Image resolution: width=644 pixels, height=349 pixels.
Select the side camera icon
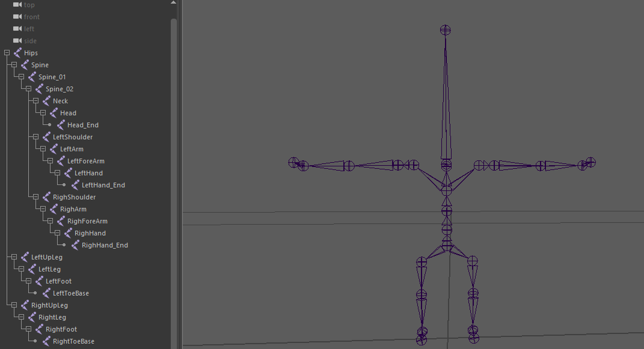pyautogui.click(x=17, y=41)
